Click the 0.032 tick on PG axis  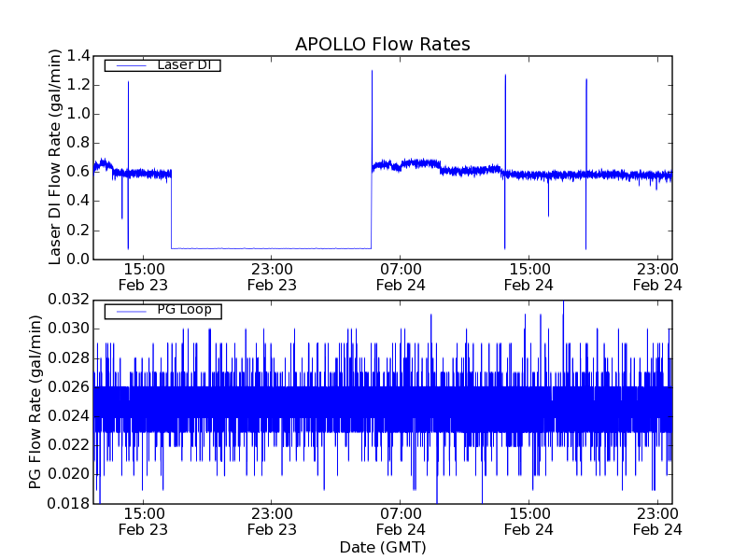click(69, 300)
